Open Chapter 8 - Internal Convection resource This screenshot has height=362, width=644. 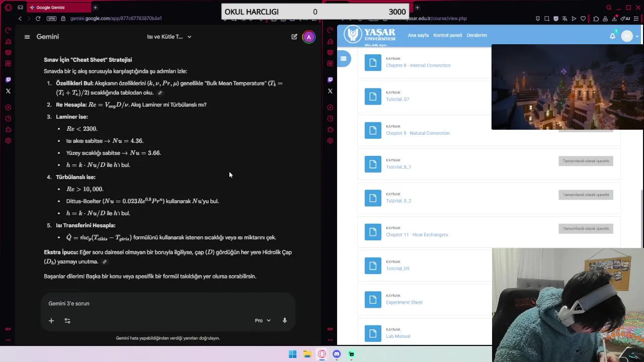418,65
